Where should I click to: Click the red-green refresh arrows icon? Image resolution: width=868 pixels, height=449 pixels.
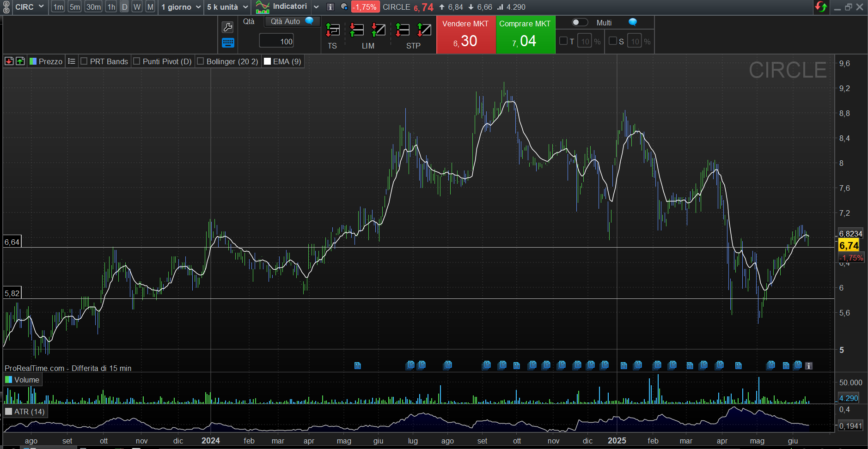pos(821,7)
